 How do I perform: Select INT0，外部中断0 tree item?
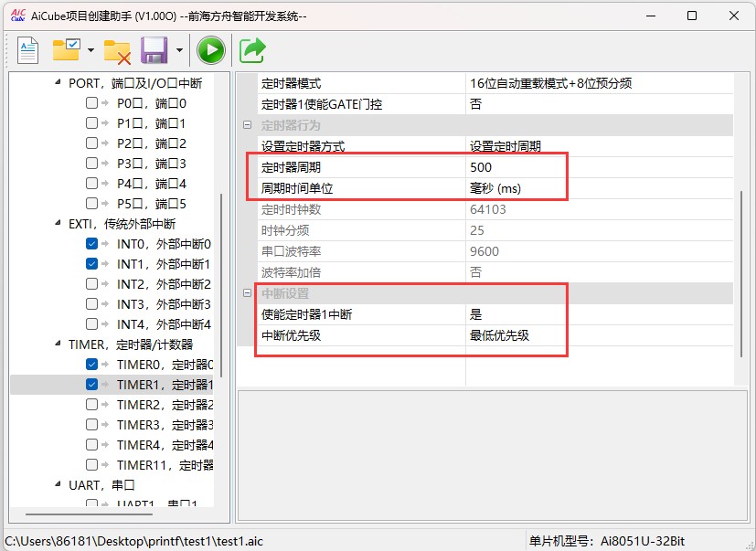164,244
